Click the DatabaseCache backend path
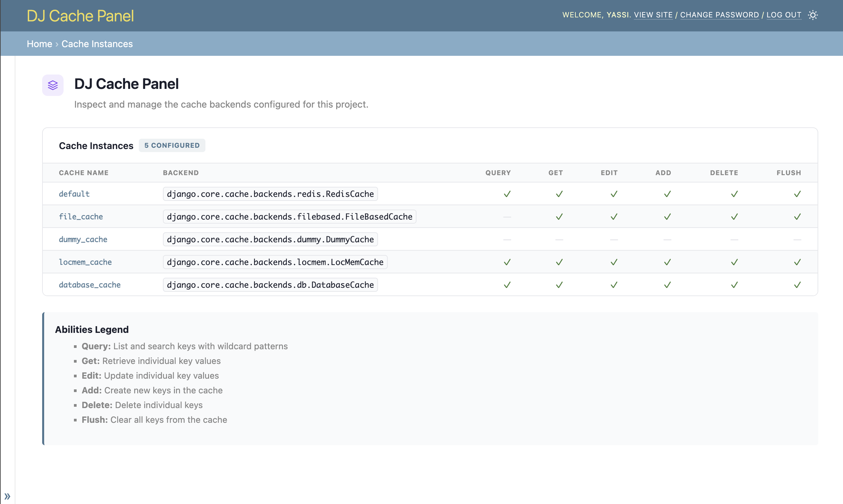This screenshot has height=504, width=843. 270,285
